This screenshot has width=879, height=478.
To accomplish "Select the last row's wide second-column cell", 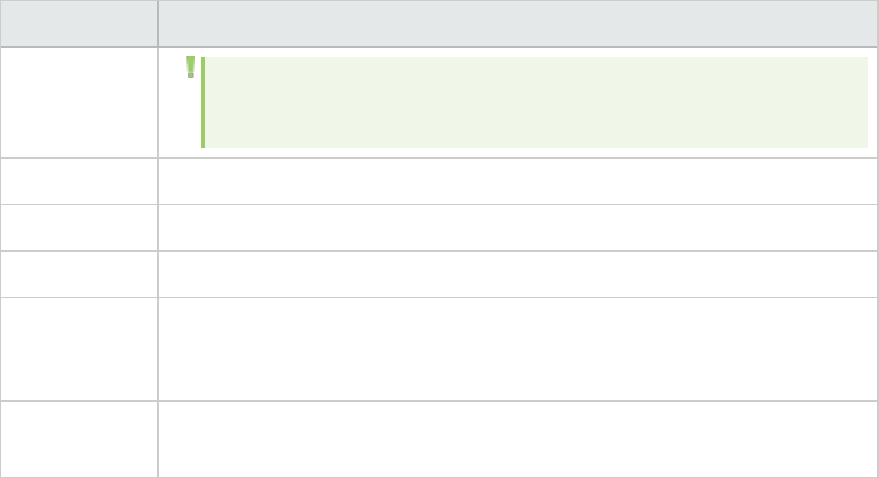I will [517, 439].
